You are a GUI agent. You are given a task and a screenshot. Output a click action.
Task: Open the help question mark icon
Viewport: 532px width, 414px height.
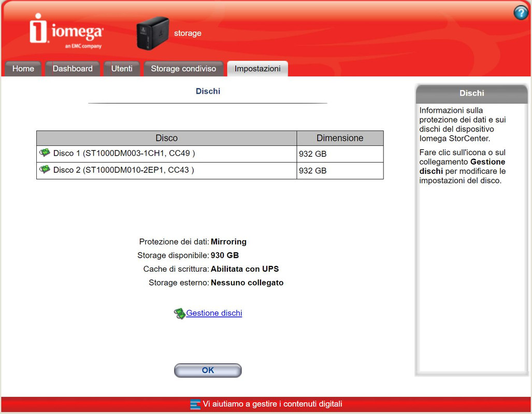[x=521, y=13]
